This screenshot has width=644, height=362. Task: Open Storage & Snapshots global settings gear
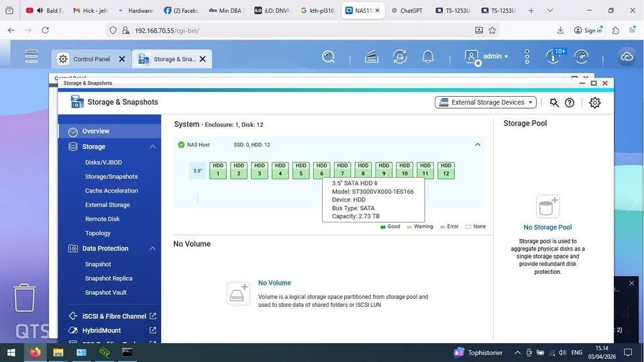[595, 103]
